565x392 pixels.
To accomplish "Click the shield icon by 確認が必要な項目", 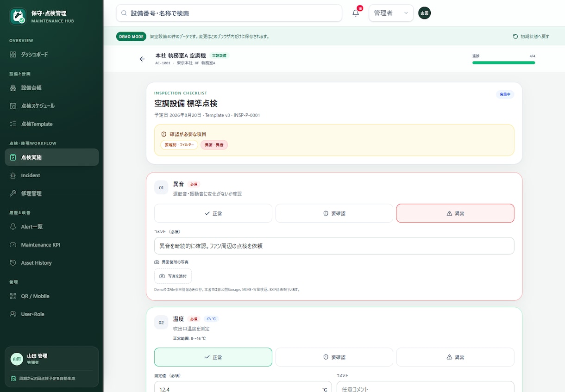I will pos(164,134).
